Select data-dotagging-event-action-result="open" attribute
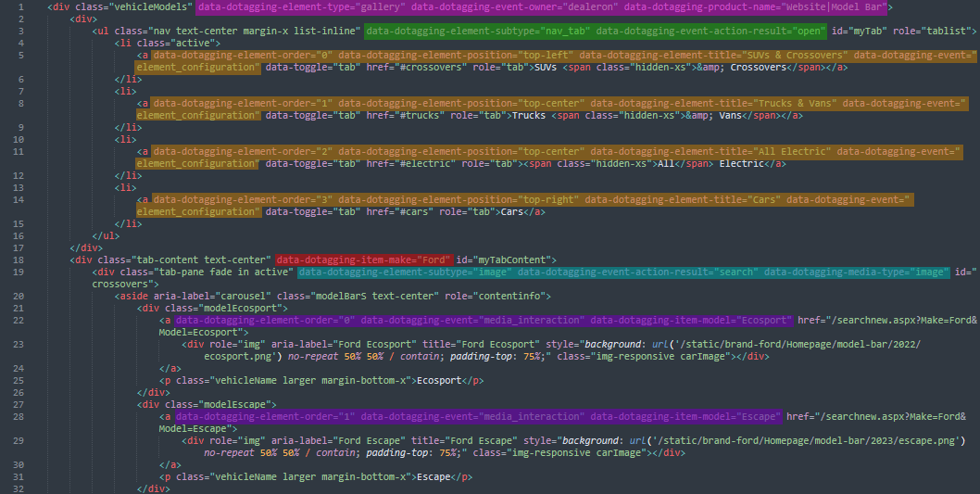980x494 pixels. [x=710, y=32]
